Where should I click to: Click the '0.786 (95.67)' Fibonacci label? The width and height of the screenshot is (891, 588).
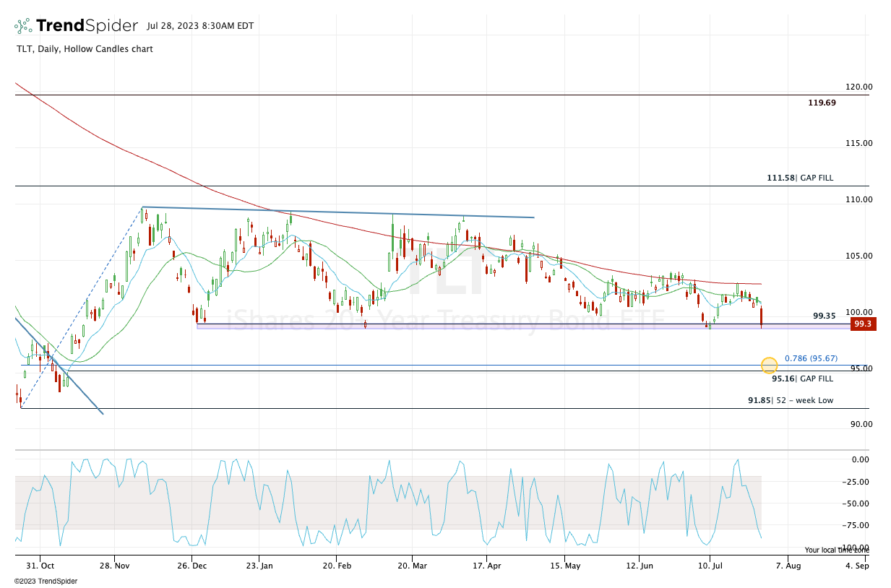[811, 358]
